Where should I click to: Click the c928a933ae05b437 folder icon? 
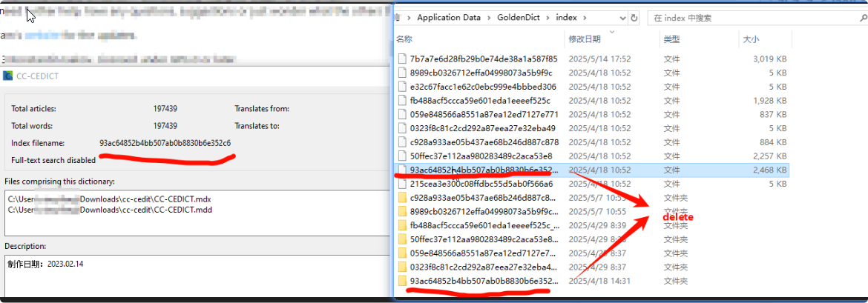click(402, 197)
